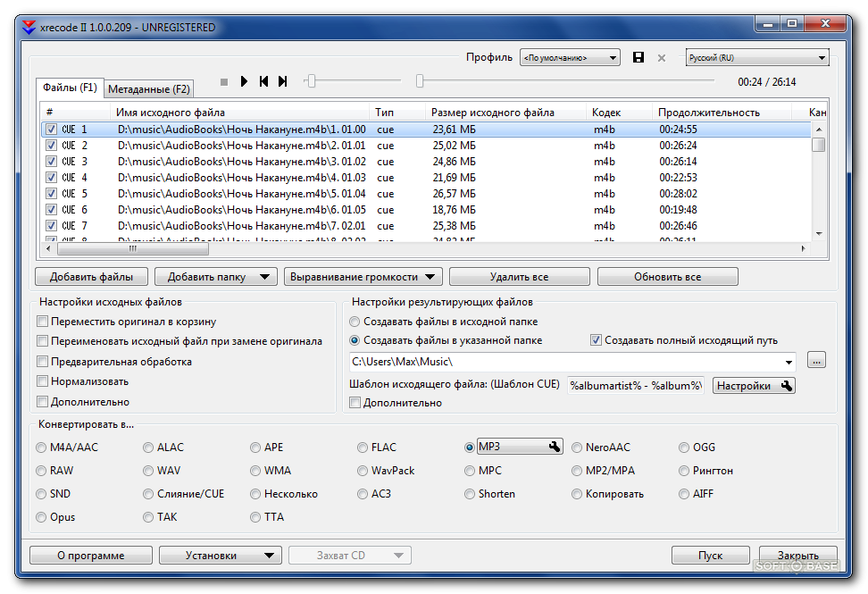
Task: Open О программе dialog
Action: click(91, 556)
